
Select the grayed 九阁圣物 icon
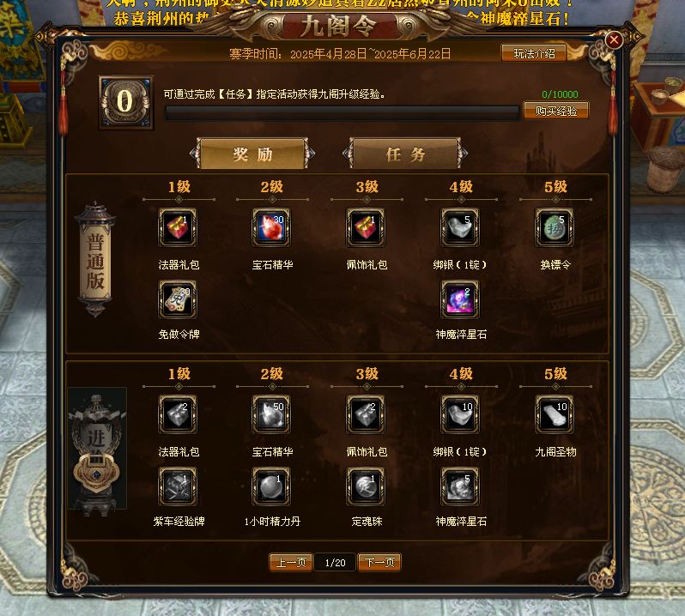click(555, 414)
